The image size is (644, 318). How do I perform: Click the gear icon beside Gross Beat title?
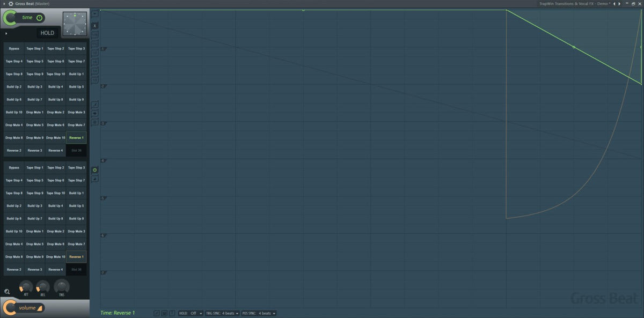pyautogui.click(x=11, y=4)
